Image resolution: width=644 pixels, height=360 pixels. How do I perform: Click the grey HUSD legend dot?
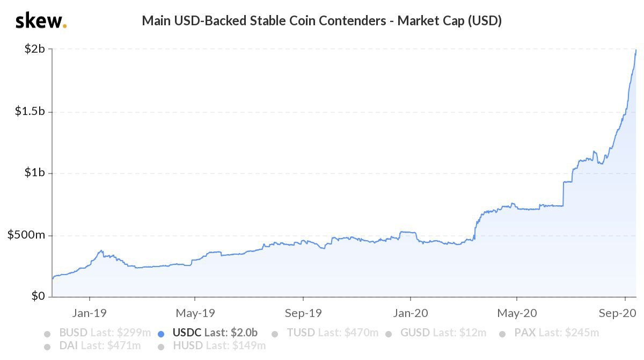pyautogui.click(x=161, y=347)
